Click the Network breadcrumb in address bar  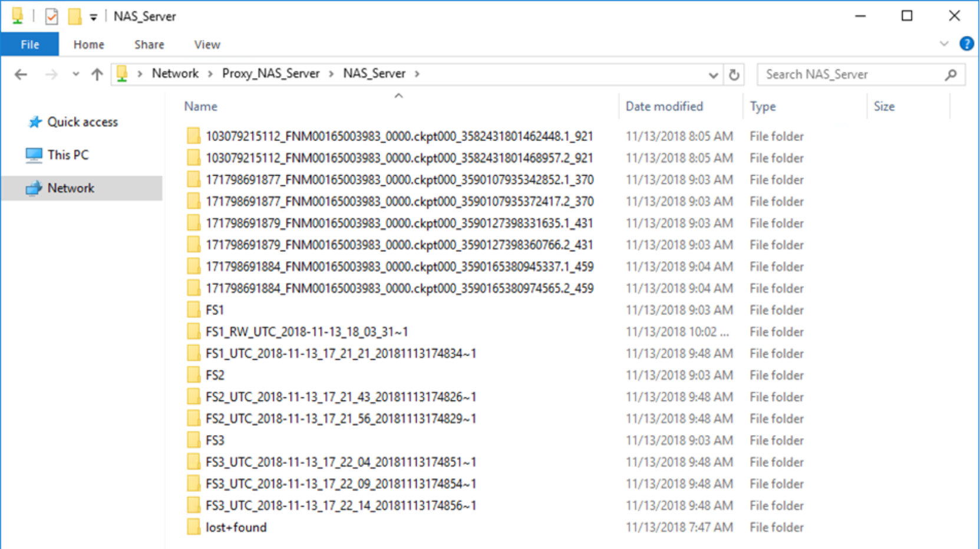click(175, 74)
